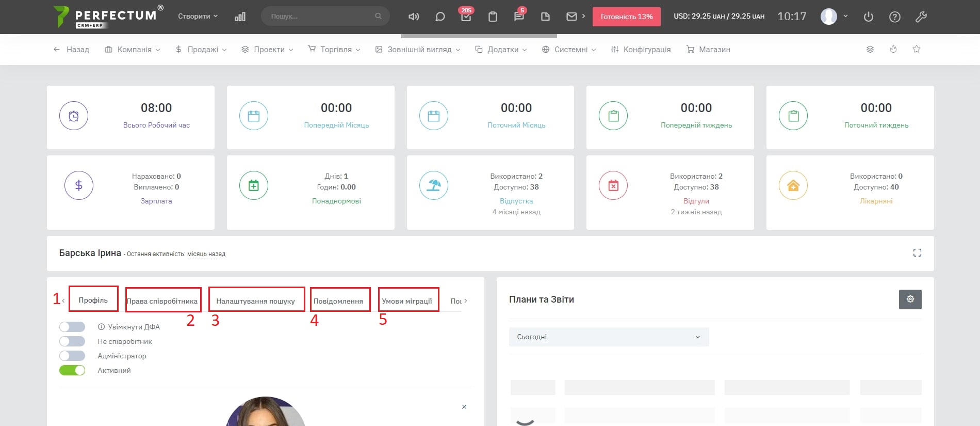Expand the Продажі menu
This screenshot has height=426, width=980.
pos(201,50)
